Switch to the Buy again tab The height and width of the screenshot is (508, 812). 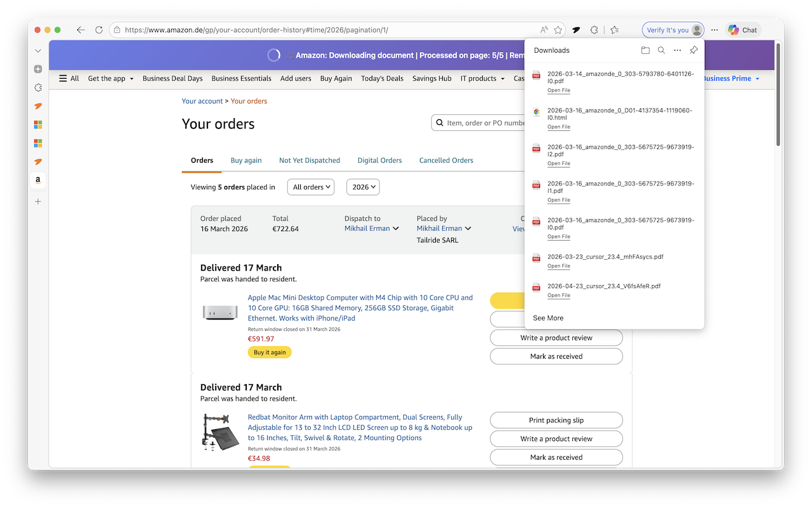(246, 161)
